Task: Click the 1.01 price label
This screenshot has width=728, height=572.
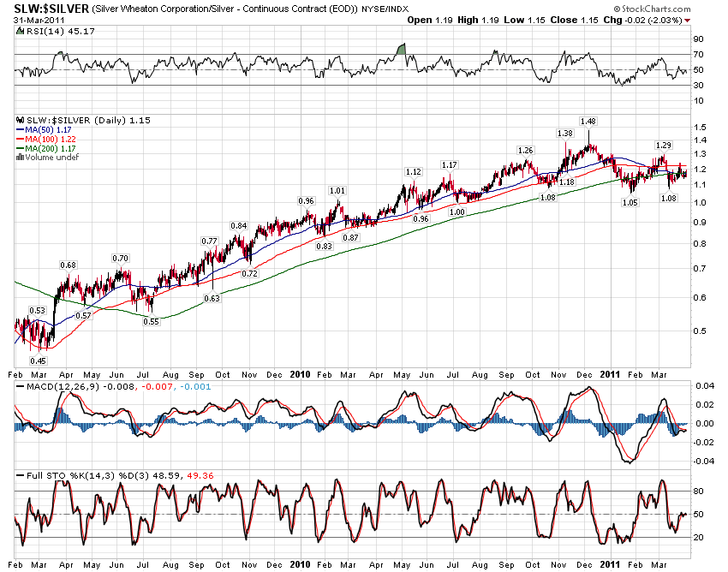Action: [x=337, y=191]
